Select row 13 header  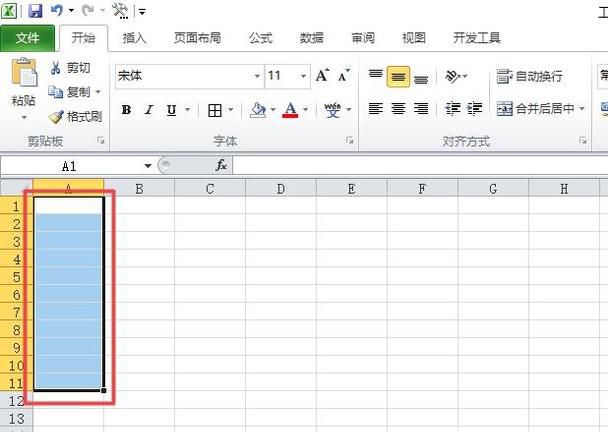[x=16, y=419]
